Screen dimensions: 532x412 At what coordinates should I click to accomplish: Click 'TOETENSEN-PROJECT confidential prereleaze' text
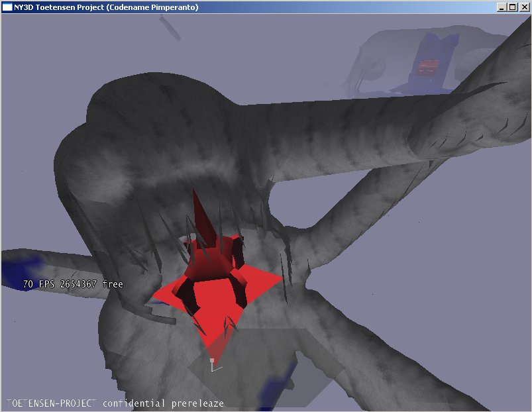[115, 403]
